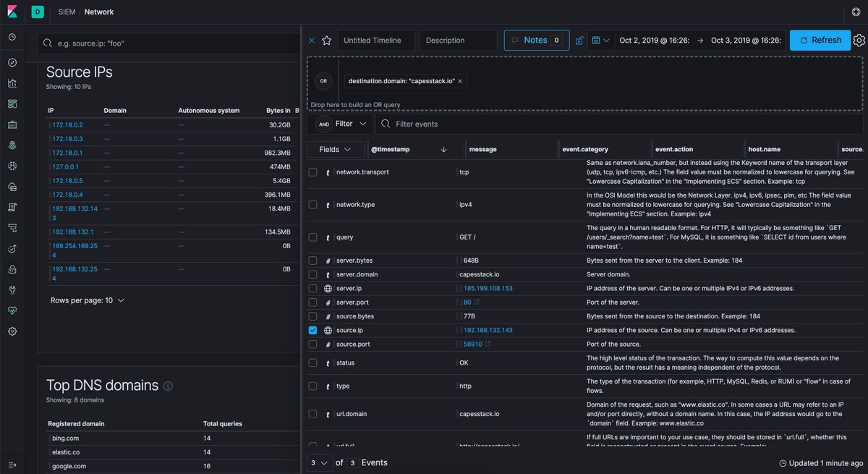Click the Filter events search box
The image size is (868, 474).
point(618,124)
